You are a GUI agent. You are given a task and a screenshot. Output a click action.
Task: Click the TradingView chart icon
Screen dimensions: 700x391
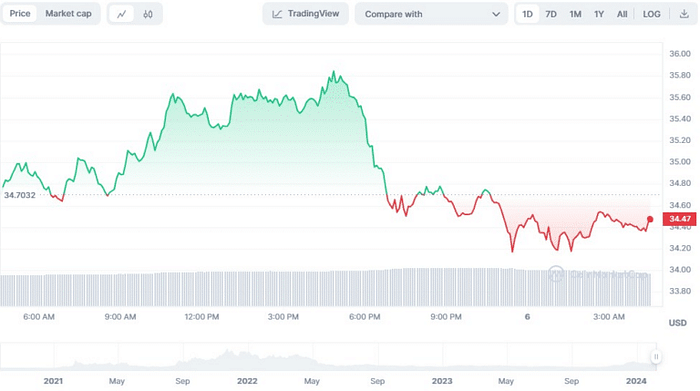click(277, 14)
